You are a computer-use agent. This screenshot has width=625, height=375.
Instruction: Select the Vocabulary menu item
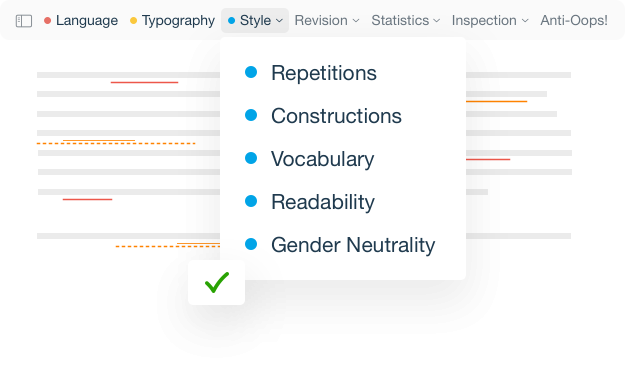click(322, 159)
